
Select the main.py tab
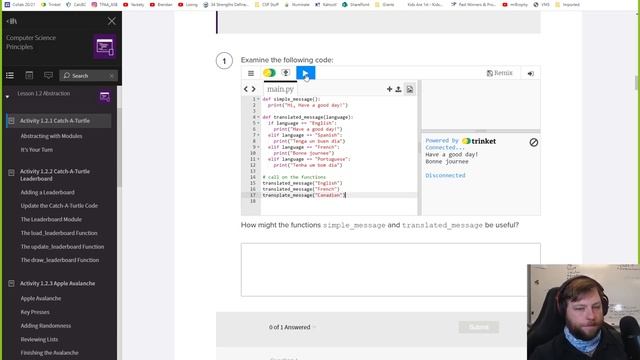pos(280,89)
